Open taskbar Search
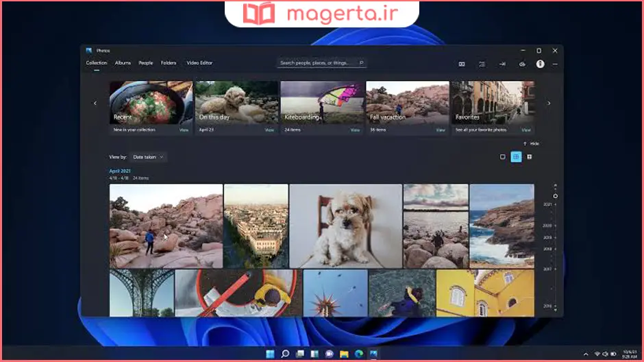The height and width of the screenshot is (362, 644). (x=285, y=354)
